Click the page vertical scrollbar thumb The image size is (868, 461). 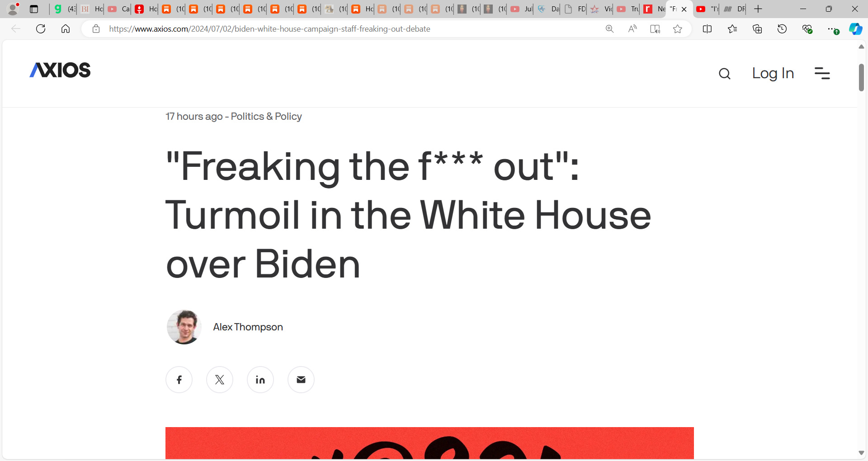pos(861,77)
